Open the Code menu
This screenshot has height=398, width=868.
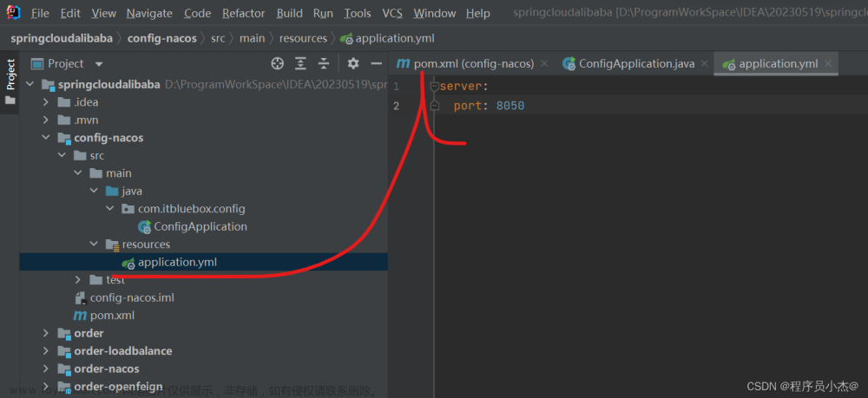click(x=197, y=13)
